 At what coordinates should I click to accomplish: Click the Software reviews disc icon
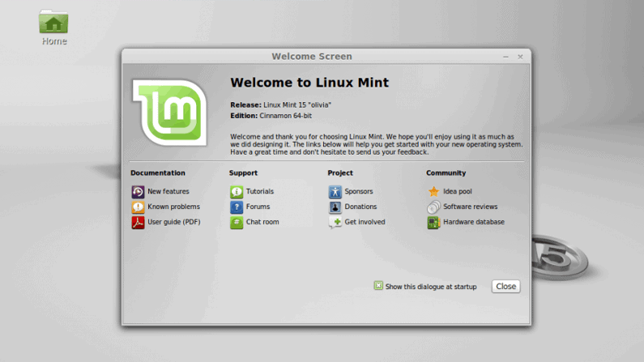tap(433, 207)
